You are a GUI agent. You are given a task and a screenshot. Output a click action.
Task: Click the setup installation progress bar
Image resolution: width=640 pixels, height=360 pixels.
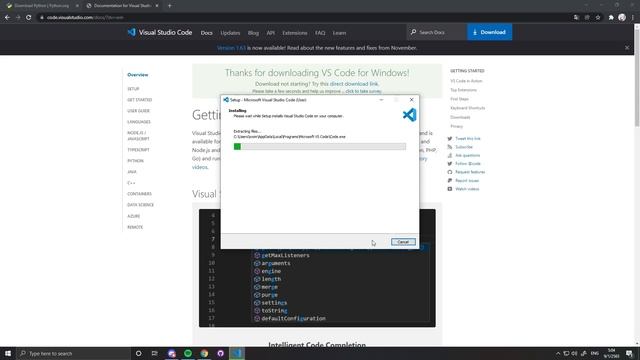click(320, 147)
